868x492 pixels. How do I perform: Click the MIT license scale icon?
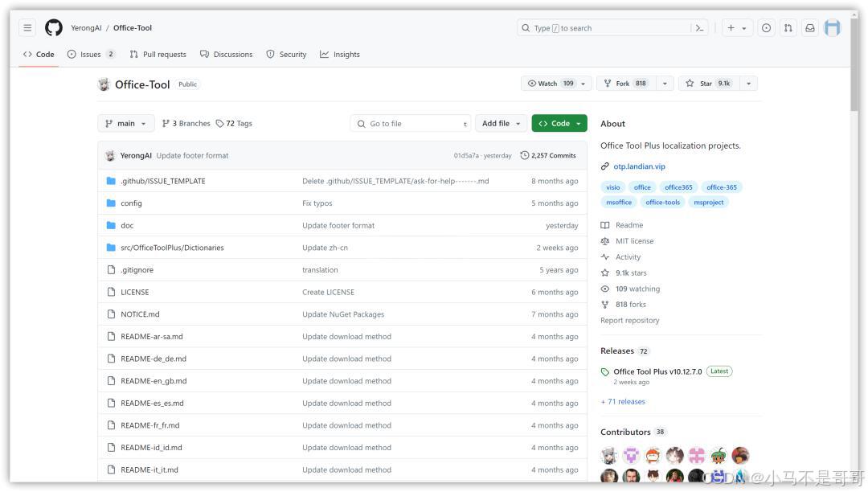tap(605, 241)
